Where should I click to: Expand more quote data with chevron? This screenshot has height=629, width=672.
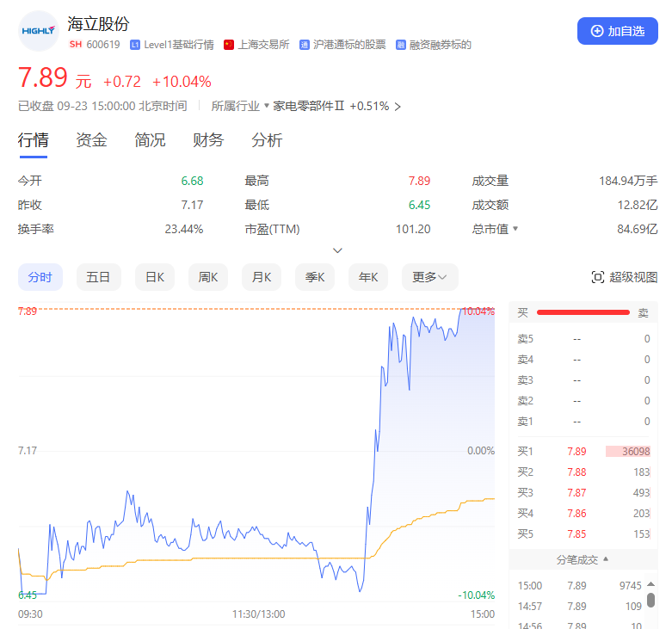click(337, 250)
